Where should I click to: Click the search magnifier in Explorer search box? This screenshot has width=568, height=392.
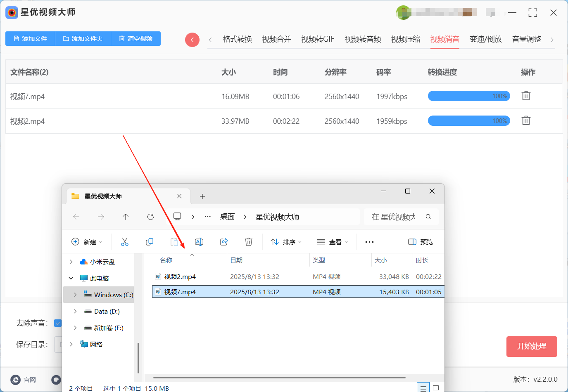coord(428,217)
